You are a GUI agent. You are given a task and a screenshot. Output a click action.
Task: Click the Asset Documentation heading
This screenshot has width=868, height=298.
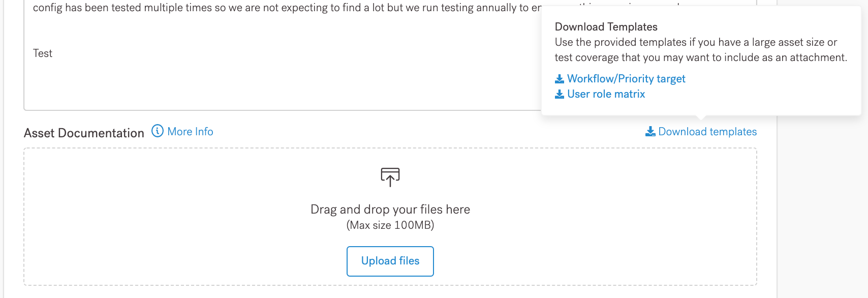(x=84, y=133)
